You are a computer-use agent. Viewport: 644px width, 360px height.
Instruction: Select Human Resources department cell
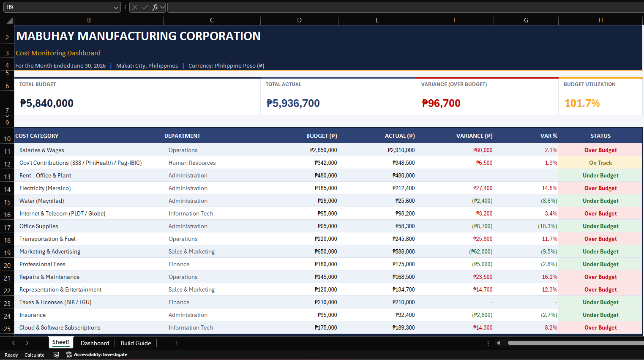[212, 163]
